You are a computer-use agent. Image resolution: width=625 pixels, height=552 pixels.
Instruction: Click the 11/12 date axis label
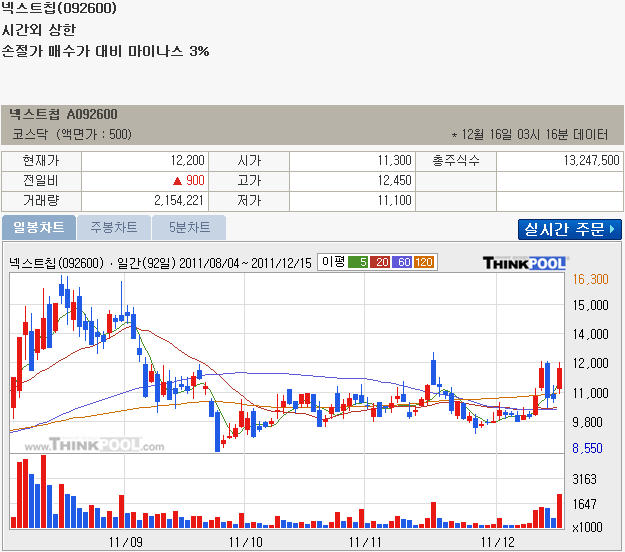tap(497, 542)
